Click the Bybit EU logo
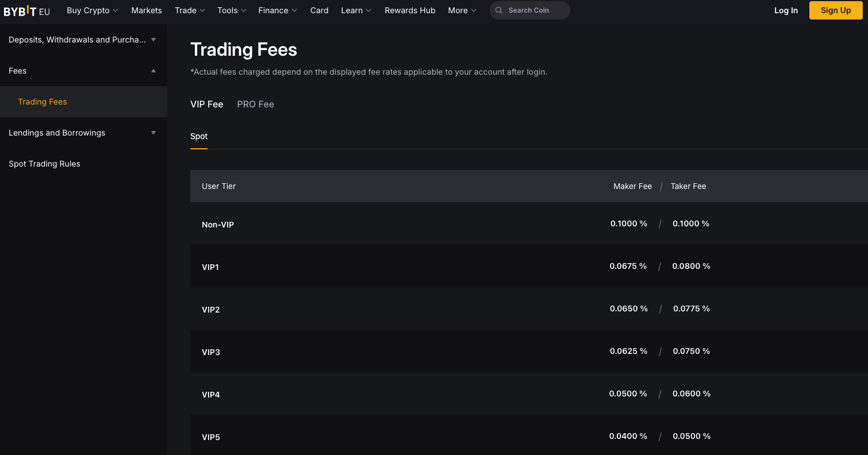Screen dimensions: 868x455 (27, 11)
